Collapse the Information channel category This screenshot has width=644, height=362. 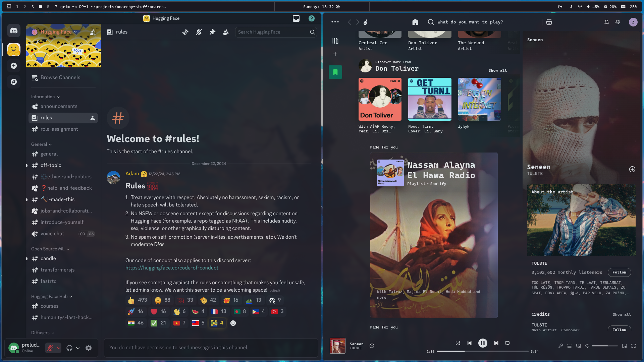click(x=45, y=97)
